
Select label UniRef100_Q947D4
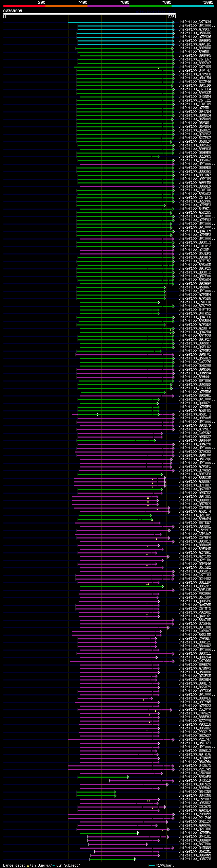click(195, 112)
